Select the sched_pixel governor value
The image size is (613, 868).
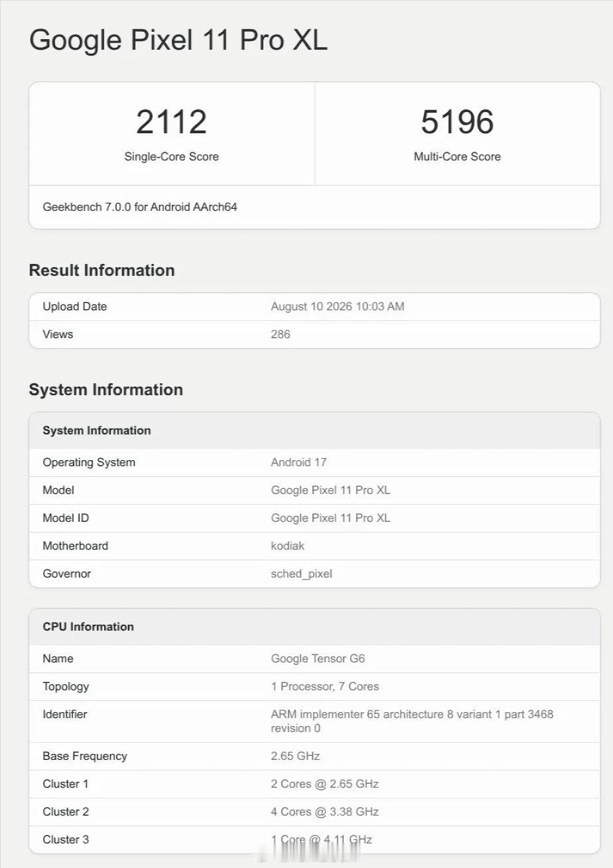point(302,574)
